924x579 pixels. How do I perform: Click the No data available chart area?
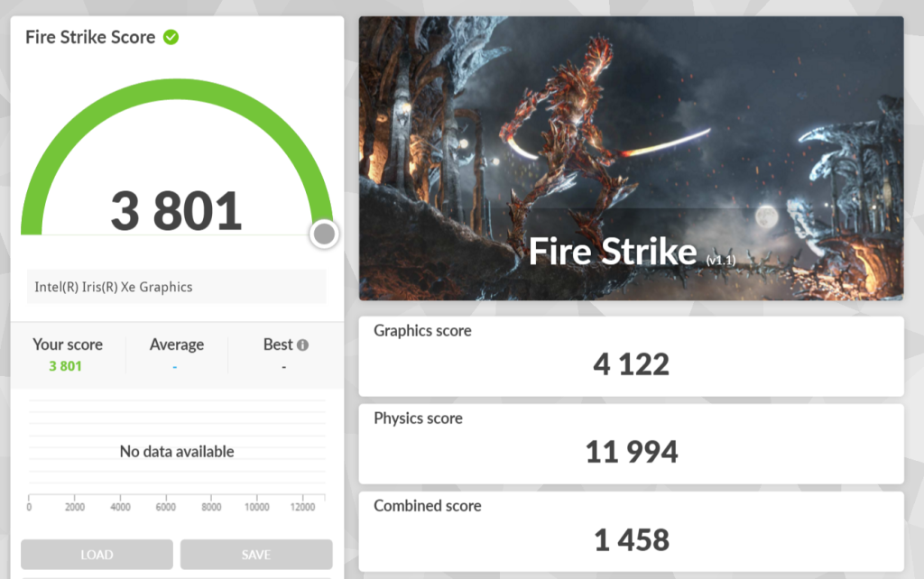coord(177,451)
